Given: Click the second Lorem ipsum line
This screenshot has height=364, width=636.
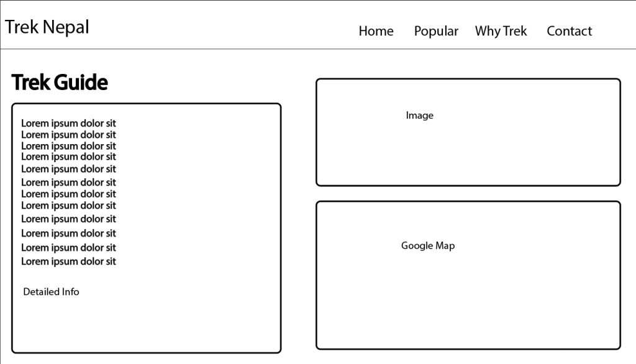Looking at the screenshot, I should pyautogui.click(x=68, y=135).
